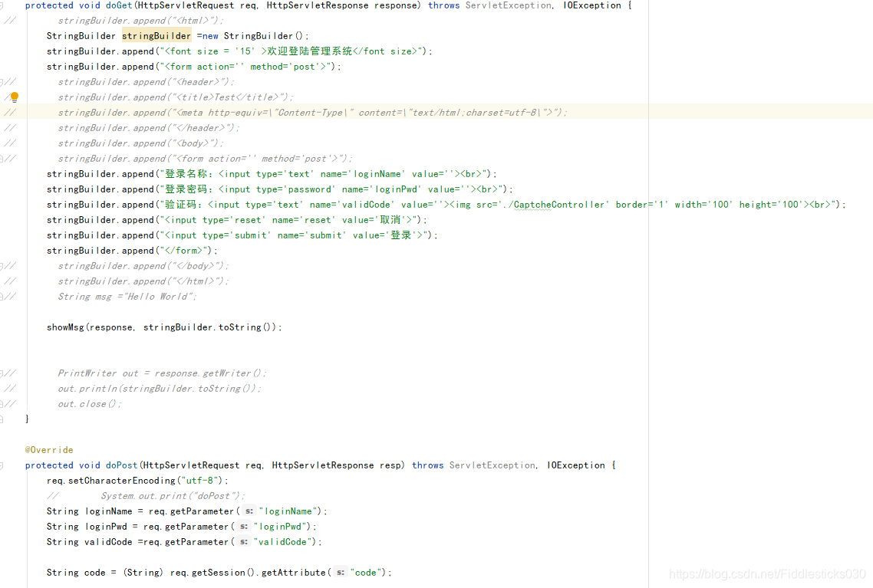Click the showMsg method call
Viewport: 873px width, 588px height.
[64, 327]
